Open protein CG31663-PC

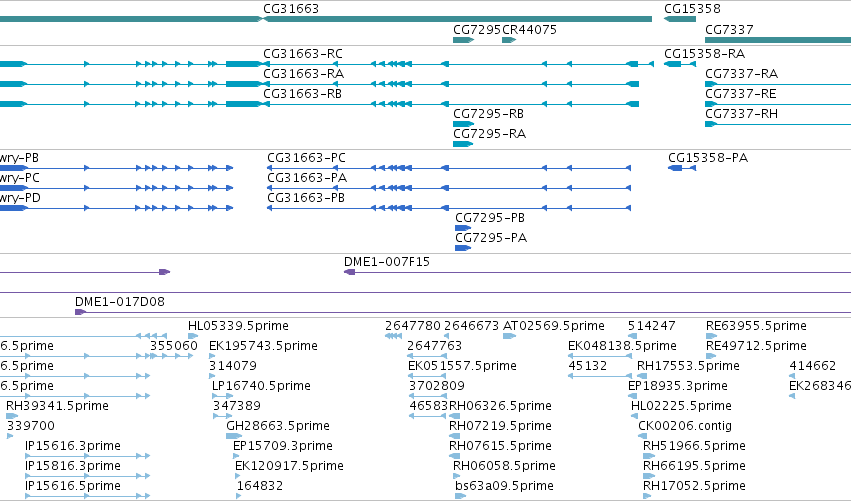(x=306, y=158)
